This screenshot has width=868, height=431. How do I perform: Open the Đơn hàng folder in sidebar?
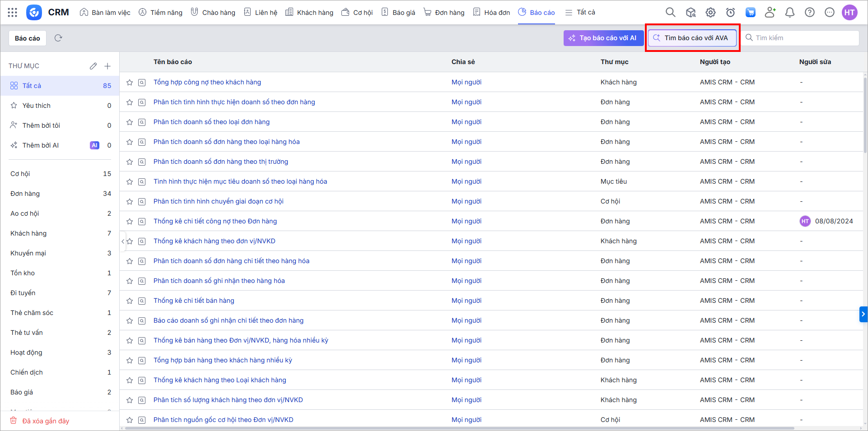pyautogui.click(x=25, y=194)
